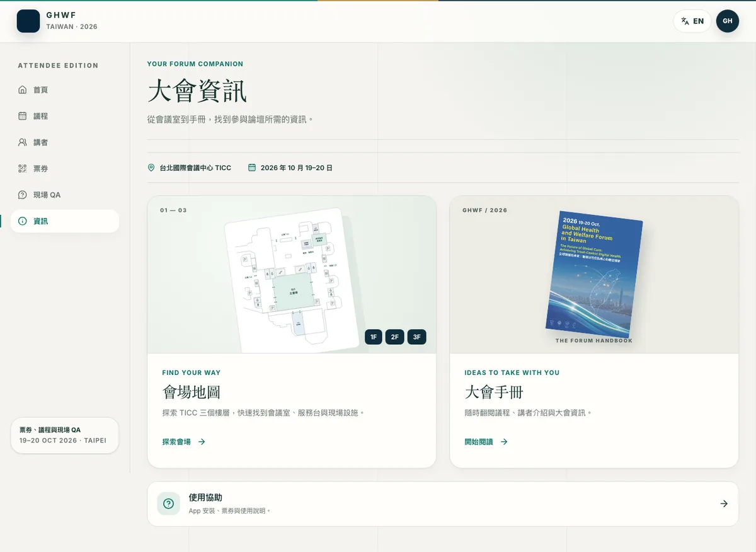Click the info icon beside 資訊
This screenshot has width=756, height=552.
click(x=23, y=221)
